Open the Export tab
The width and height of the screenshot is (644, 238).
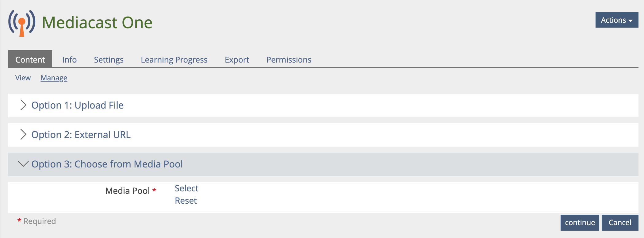(237, 60)
